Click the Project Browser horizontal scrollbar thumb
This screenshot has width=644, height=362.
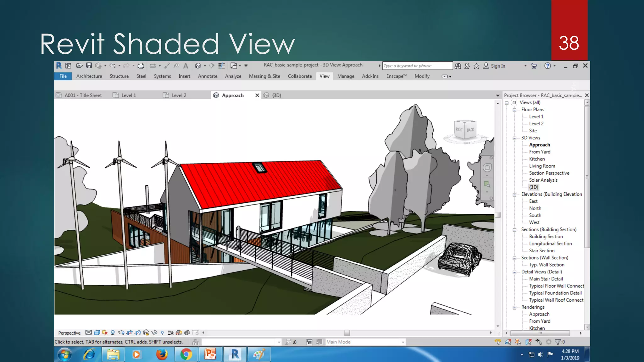pos(540,333)
